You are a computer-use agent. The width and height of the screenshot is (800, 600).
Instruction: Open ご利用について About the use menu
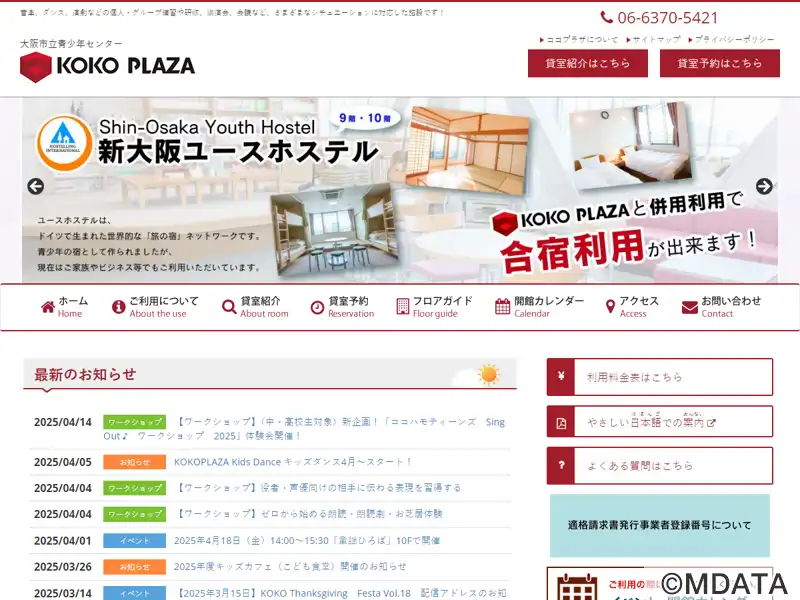coord(155,307)
